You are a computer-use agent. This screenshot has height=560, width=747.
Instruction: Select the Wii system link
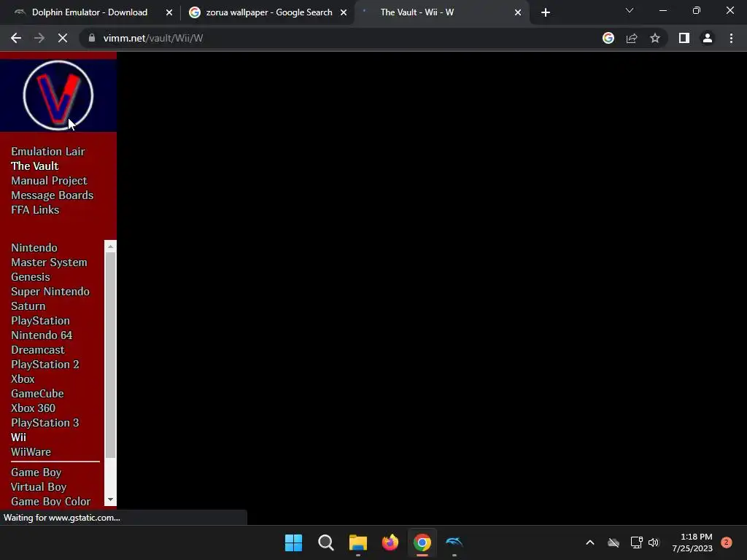[18, 437]
